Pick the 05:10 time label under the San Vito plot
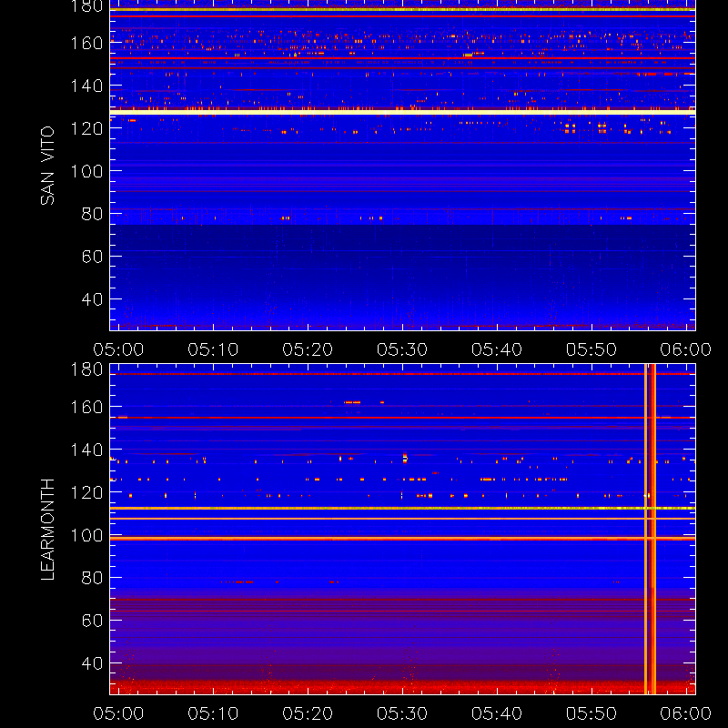728x728 pixels. (x=213, y=349)
